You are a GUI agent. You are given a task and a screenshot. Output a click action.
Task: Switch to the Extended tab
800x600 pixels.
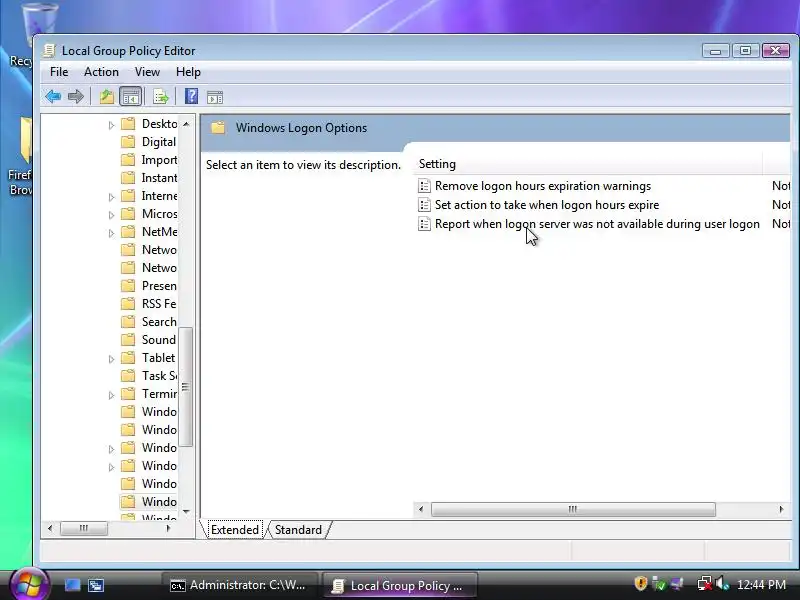point(234,530)
